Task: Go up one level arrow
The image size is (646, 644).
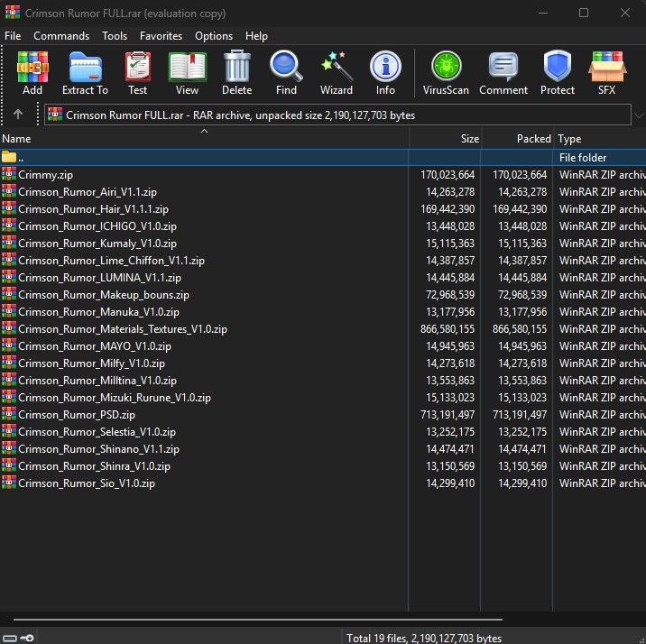Action: (18, 114)
